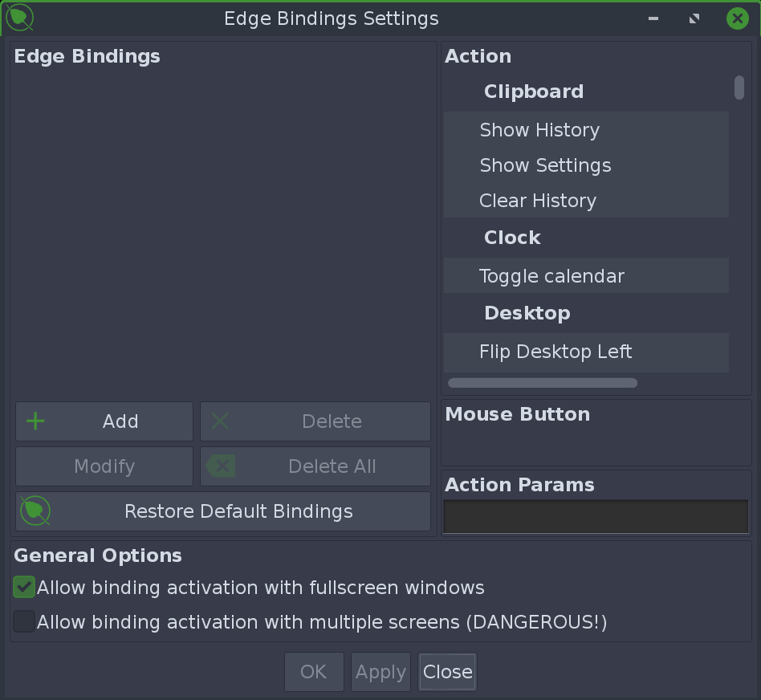Click the leaf icon on Restore Default Bindings

click(x=35, y=511)
